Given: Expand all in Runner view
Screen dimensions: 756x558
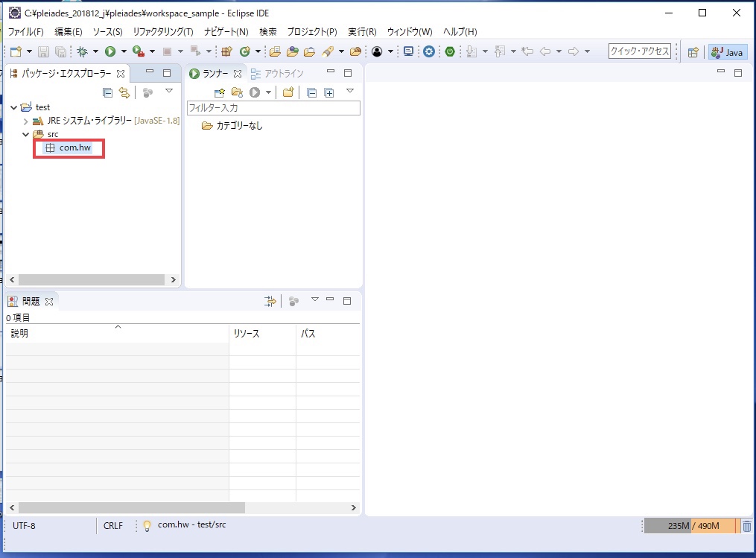Looking at the screenshot, I should [x=329, y=92].
